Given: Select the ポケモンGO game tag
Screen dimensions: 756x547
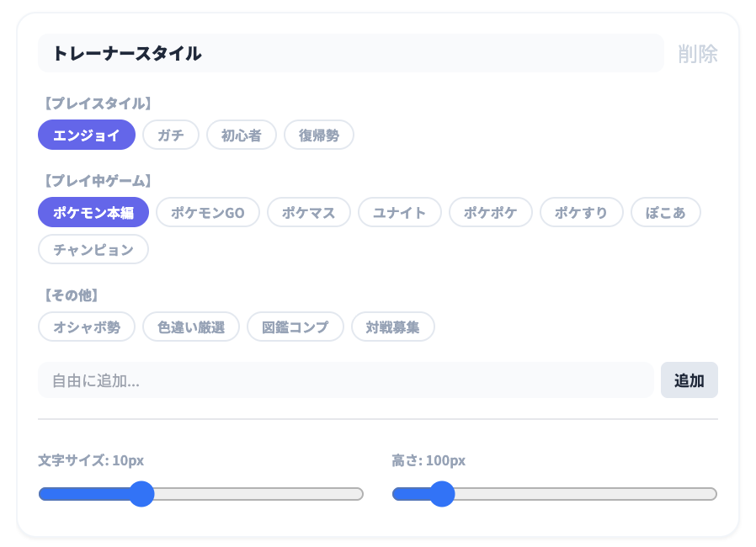Looking at the screenshot, I should pyautogui.click(x=208, y=212).
